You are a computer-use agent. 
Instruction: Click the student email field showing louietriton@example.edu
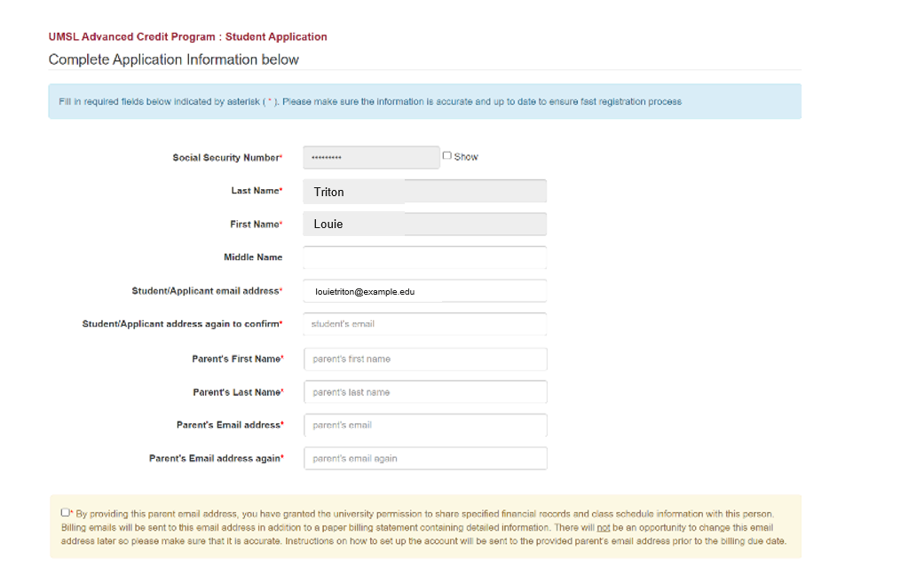coord(424,290)
